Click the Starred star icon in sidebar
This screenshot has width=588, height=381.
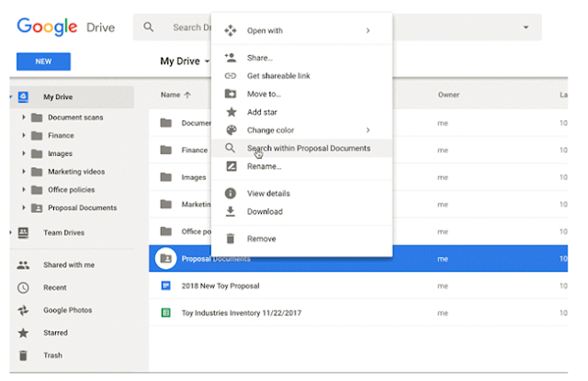23,332
